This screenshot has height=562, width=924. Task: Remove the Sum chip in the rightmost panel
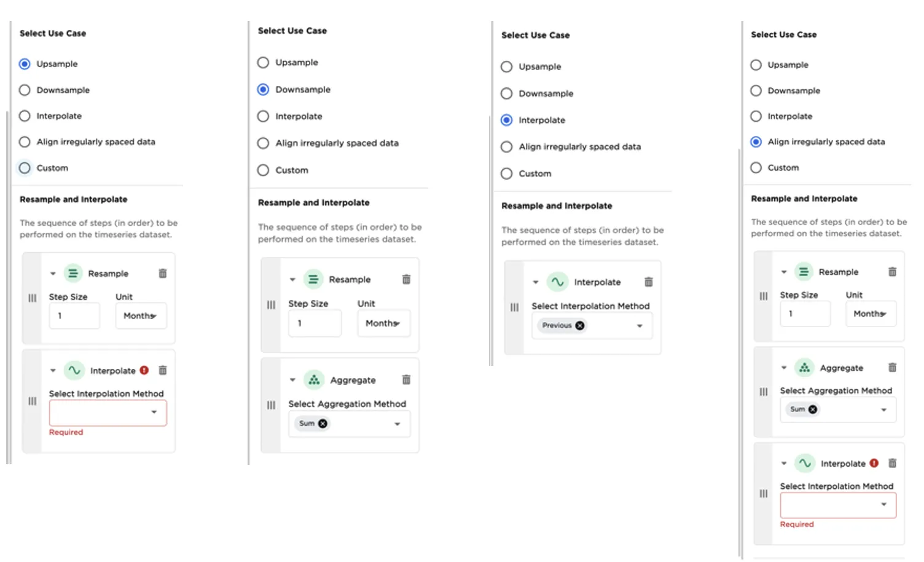pyautogui.click(x=813, y=410)
